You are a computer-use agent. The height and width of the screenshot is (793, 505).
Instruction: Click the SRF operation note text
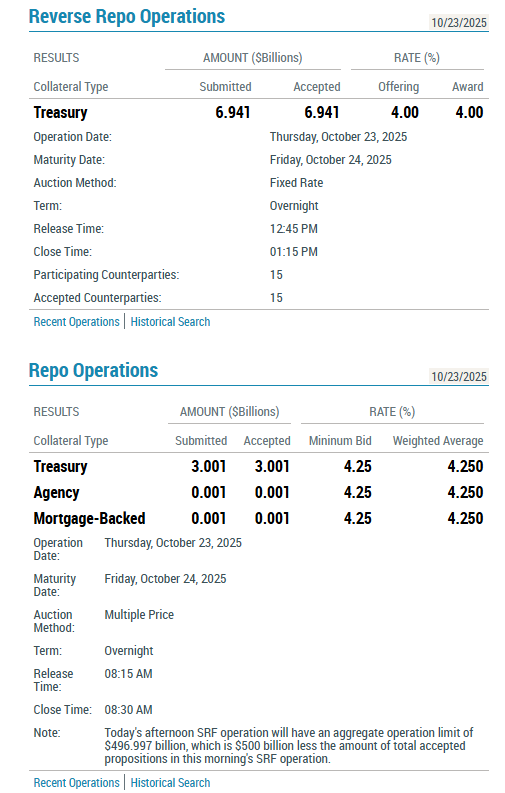tap(289, 745)
